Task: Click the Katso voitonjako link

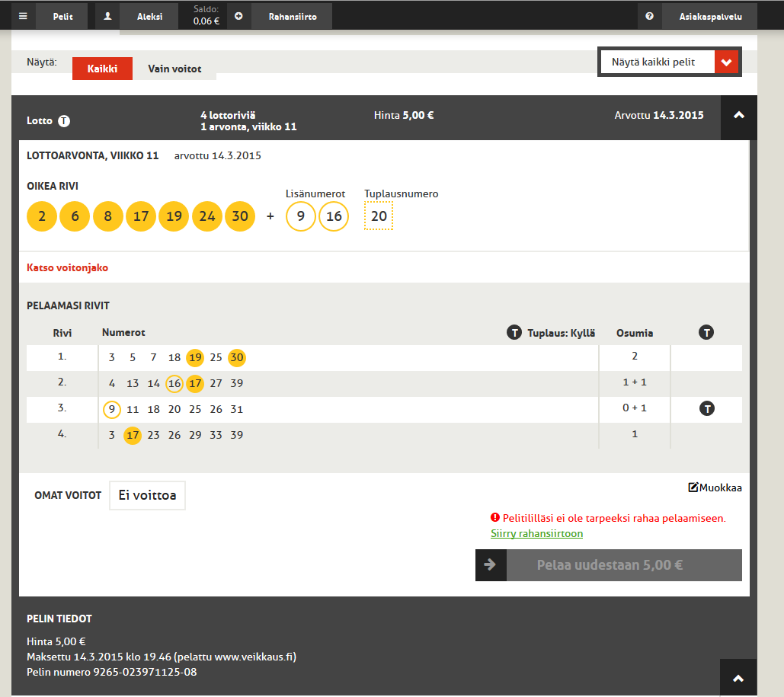Action: coord(68,267)
